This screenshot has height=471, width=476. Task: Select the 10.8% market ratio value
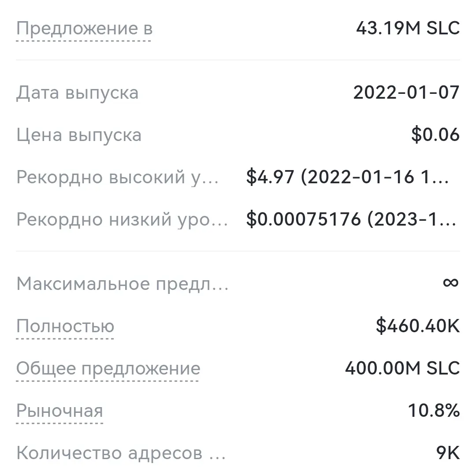(434, 411)
